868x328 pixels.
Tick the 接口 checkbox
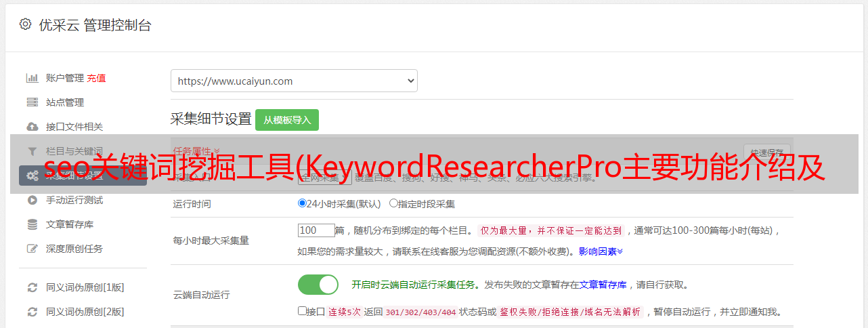pyautogui.click(x=303, y=312)
